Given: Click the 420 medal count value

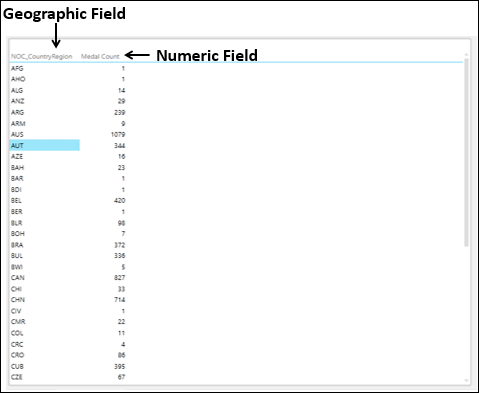Looking at the screenshot, I should [x=120, y=200].
